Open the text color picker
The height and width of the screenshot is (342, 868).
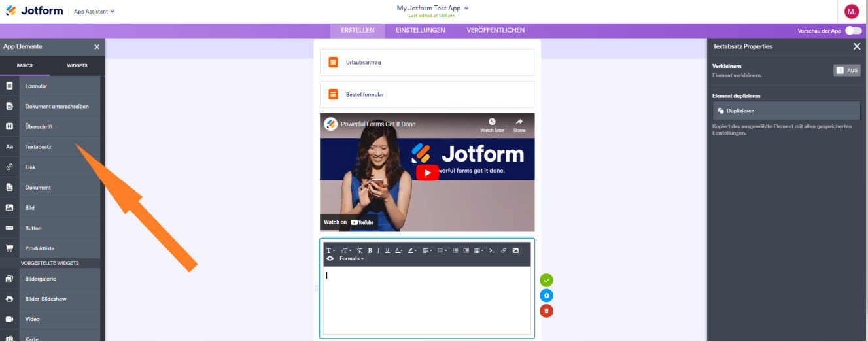click(x=398, y=250)
